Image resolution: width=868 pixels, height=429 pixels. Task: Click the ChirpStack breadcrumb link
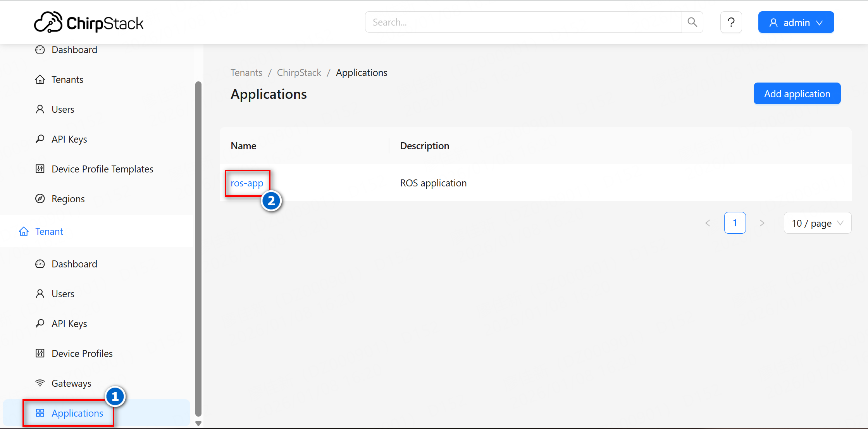299,73
